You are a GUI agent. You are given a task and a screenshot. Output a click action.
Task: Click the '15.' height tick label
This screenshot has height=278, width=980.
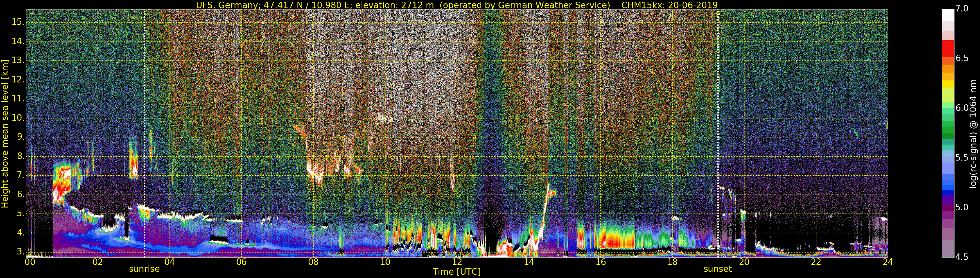click(x=18, y=22)
